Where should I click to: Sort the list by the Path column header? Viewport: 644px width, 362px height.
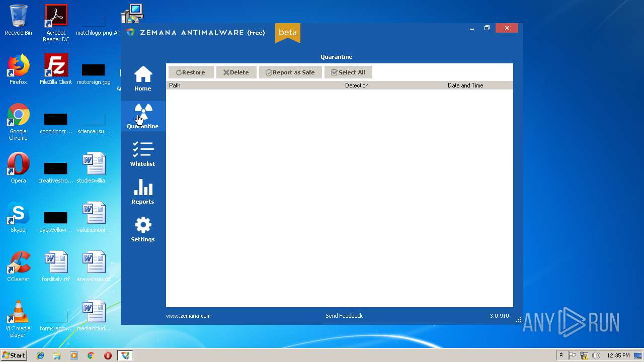coord(255,85)
